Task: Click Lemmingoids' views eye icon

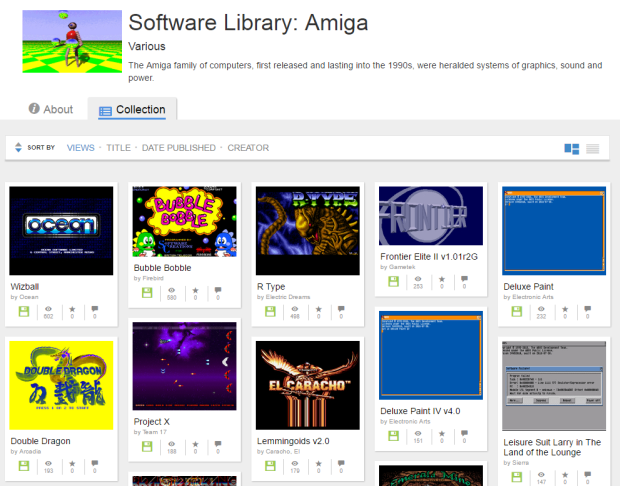Action: coord(295,463)
